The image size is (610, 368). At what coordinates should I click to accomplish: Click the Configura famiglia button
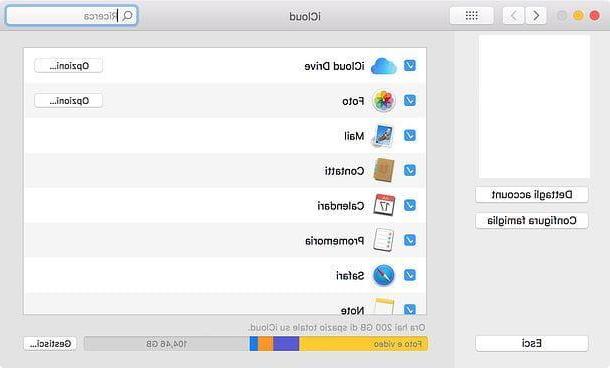531,221
